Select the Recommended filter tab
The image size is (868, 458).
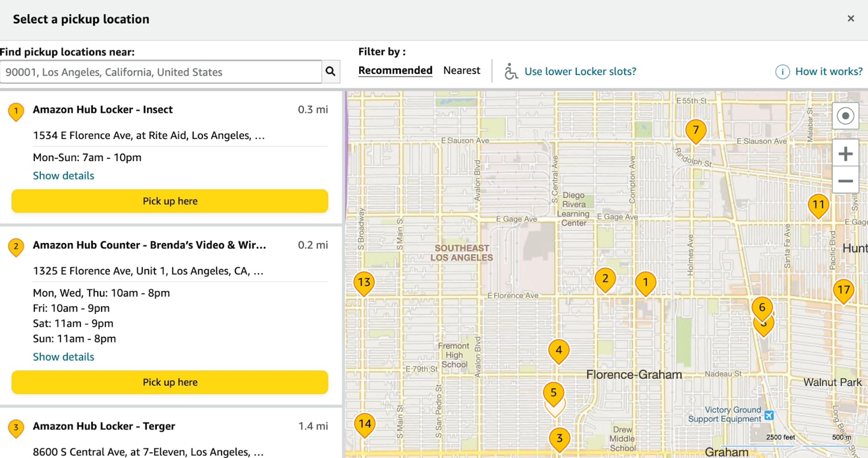pos(395,70)
